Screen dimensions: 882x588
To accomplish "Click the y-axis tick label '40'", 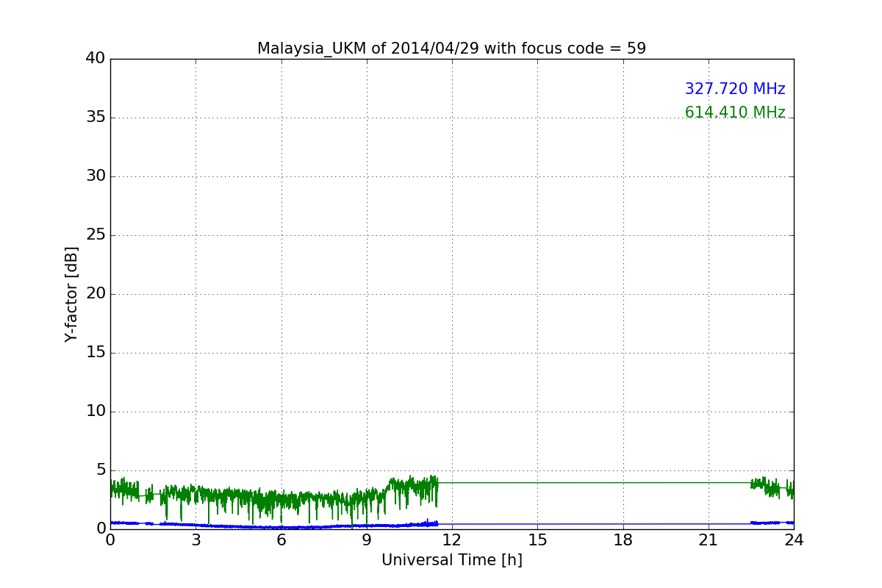I will coord(96,59).
